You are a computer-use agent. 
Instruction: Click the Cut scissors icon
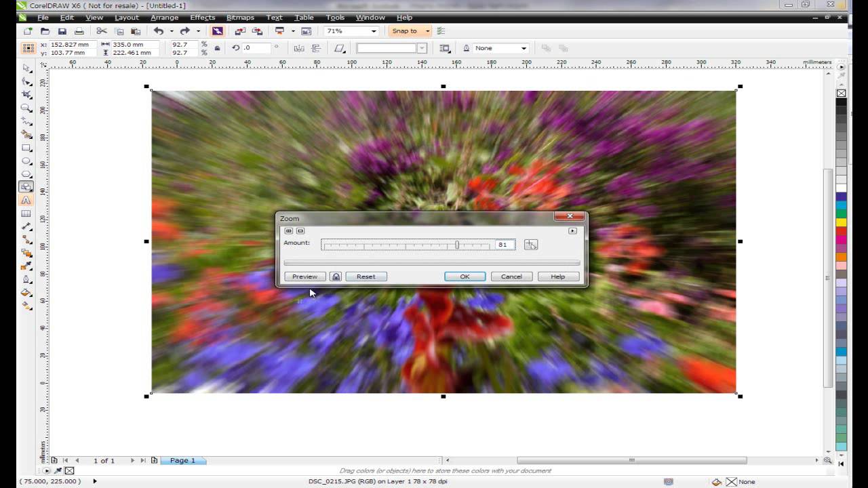point(101,31)
